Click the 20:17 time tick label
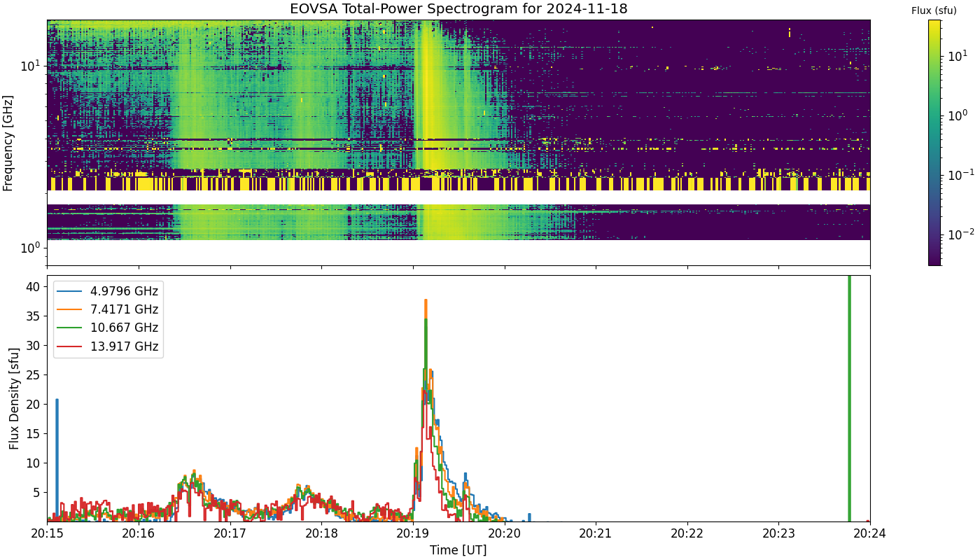Screen dimensions: 980x560 pos(230,534)
